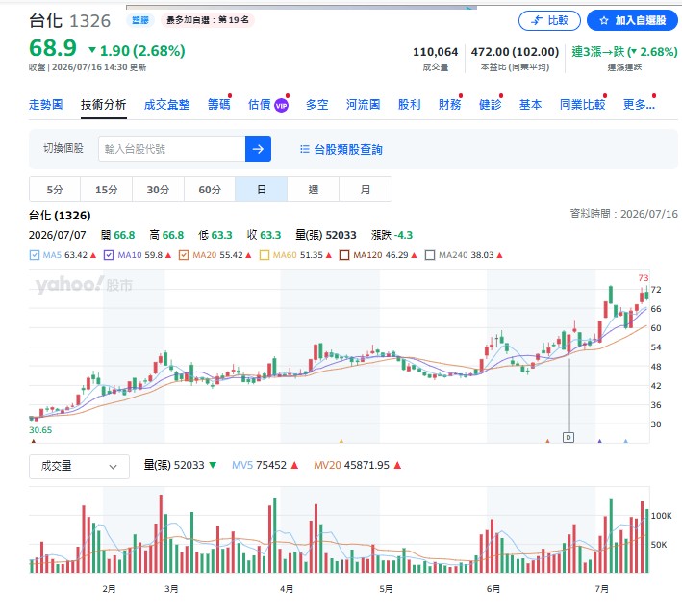Click the 塑膠 industry tag badge
Image resolution: width=682 pixels, height=616 pixels.
tap(140, 20)
